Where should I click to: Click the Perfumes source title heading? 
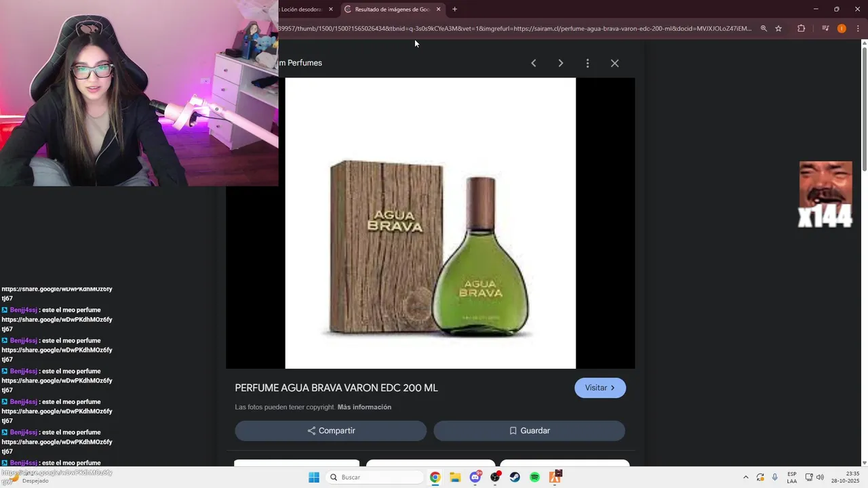point(300,63)
